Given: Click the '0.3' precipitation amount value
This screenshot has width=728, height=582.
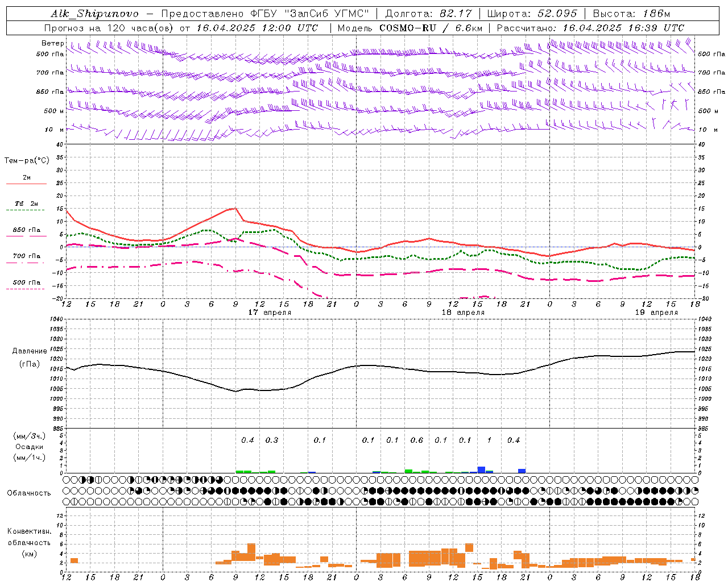Looking at the screenshot, I should (272, 440).
